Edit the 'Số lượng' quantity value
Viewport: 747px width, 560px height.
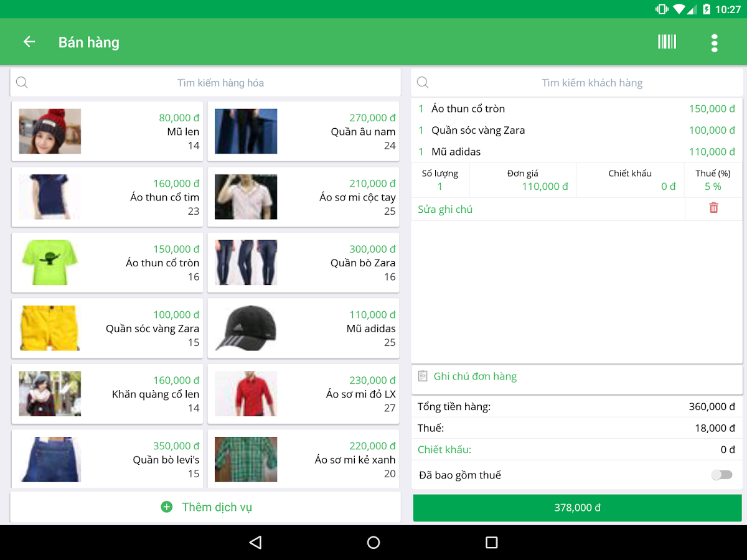tap(440, 186)
